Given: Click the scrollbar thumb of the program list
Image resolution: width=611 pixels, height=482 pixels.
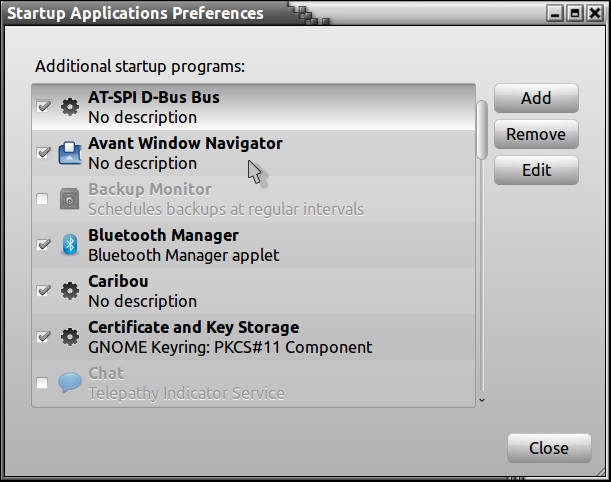Looking at the screenshot, I should [x=482, y=128].
